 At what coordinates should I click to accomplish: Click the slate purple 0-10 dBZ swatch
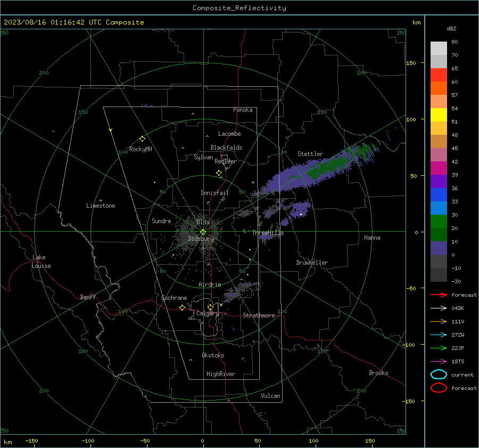pos(439,248)
